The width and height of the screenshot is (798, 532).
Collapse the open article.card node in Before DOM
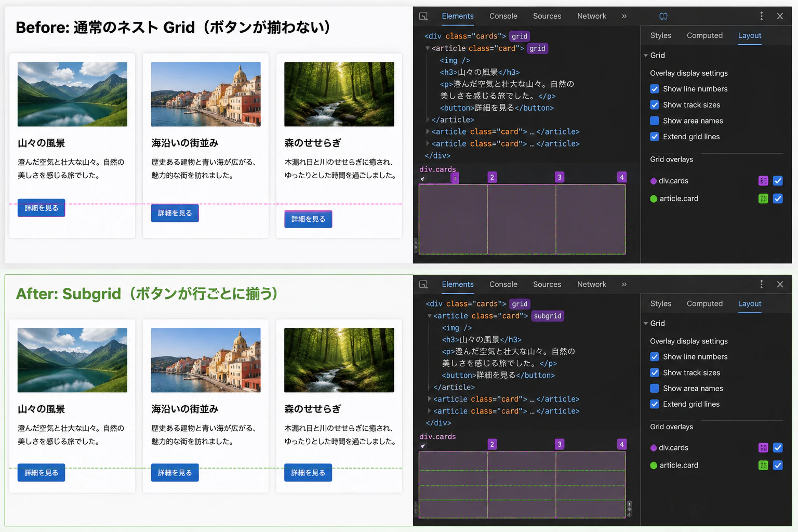pos(428,48)
